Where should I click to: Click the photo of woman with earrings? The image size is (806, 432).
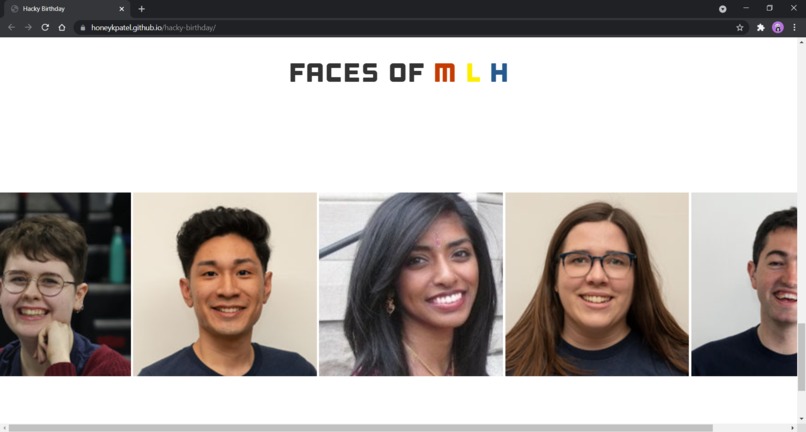pyautogui.click(x=411, y=284)
